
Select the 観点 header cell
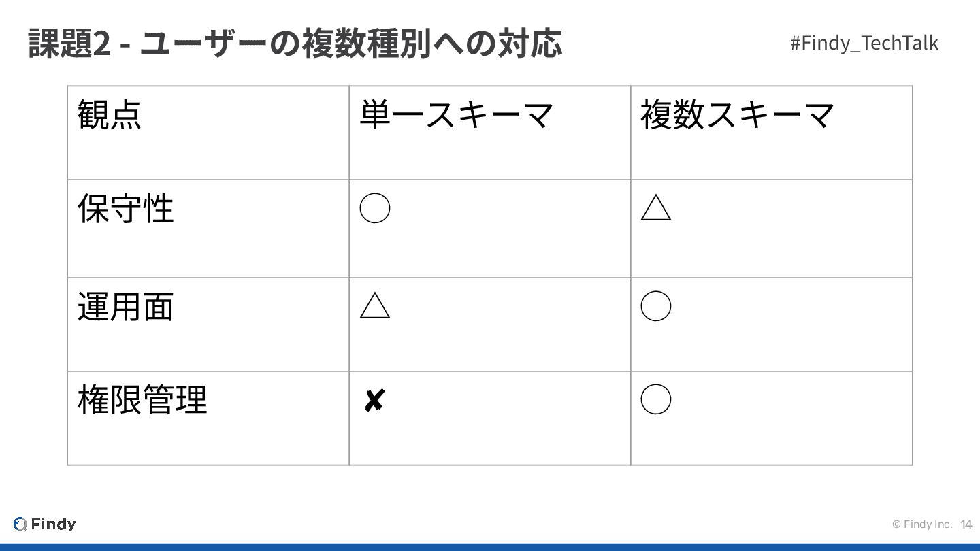(x=110, y=114)
